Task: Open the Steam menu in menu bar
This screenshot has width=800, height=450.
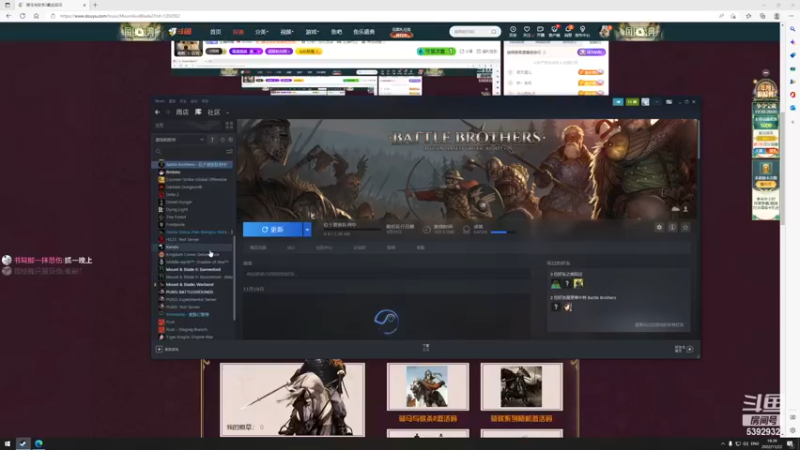Action: (x=160, y=101)
